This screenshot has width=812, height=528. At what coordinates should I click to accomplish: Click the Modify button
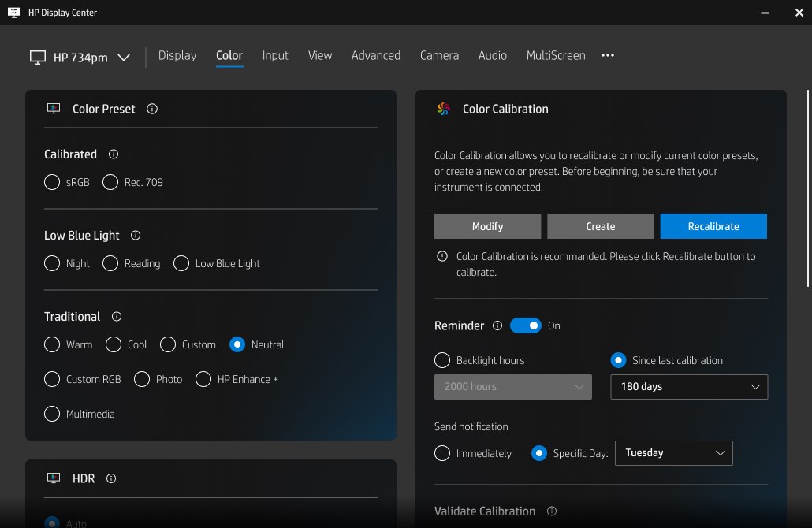point(487,226)
